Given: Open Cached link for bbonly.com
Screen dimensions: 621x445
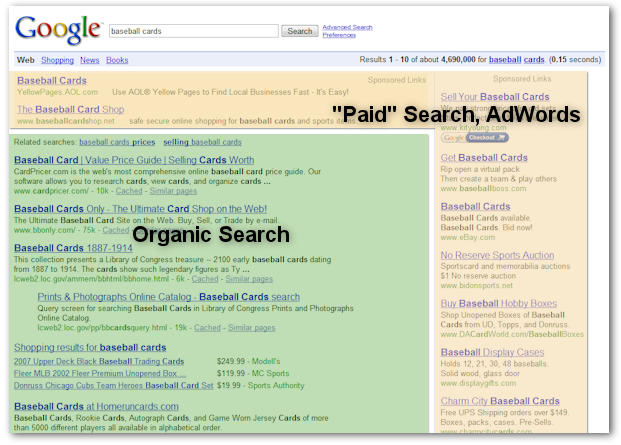Looking at the screenshot, I should pos(116,230).
